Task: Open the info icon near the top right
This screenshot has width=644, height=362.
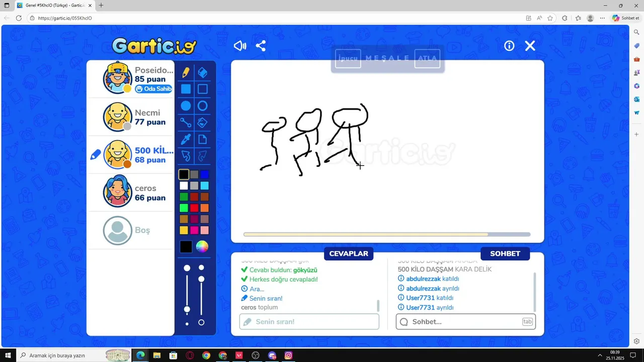Action: (509, 46)
